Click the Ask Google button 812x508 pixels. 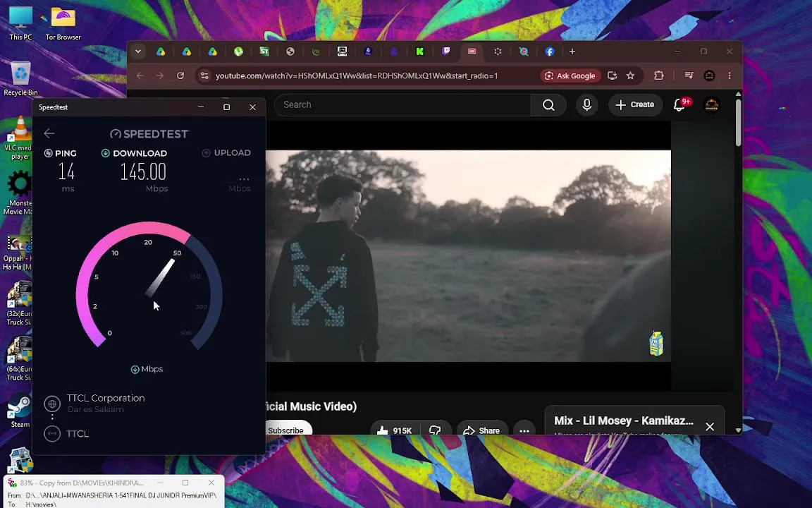570,75
